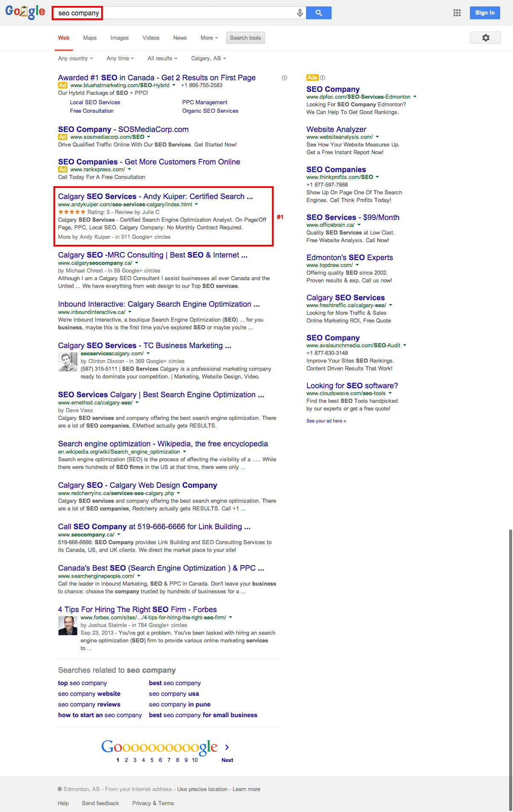Switch to the News tab
The image size is (513, 812).
(x=180, y=38)
